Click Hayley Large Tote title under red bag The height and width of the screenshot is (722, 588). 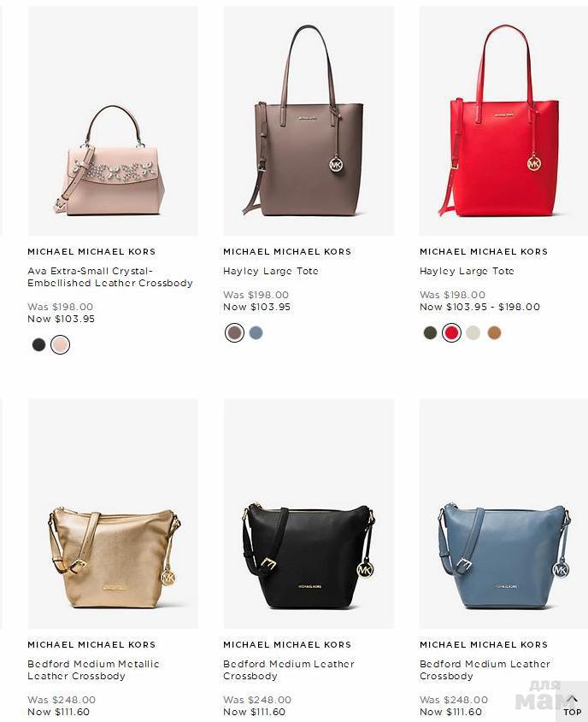click(467, 271)
